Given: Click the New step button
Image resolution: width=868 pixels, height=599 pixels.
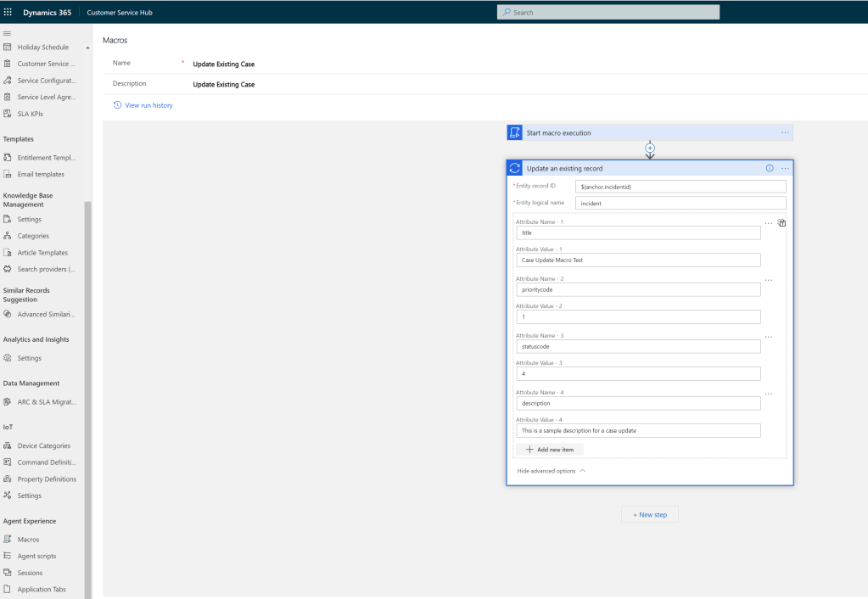Looking at the screenshot, I should (x=650, y=515).
